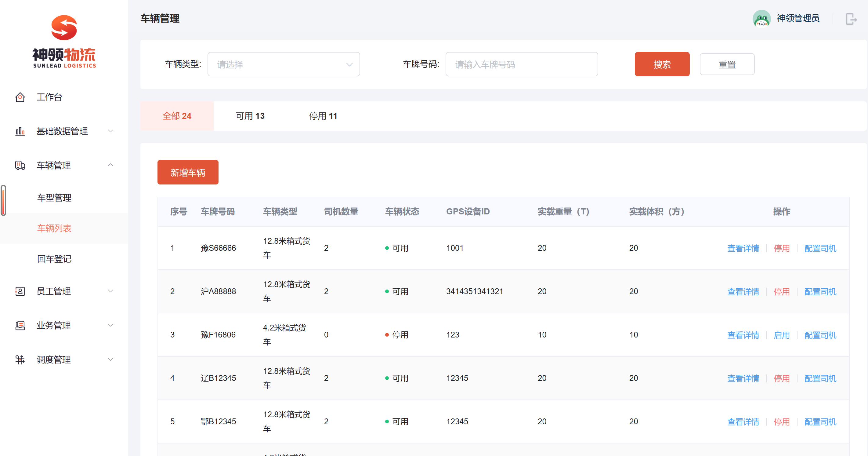Click the dispatch management icon
The height and width of the screenshot is (456, 868).
(20, 359)
